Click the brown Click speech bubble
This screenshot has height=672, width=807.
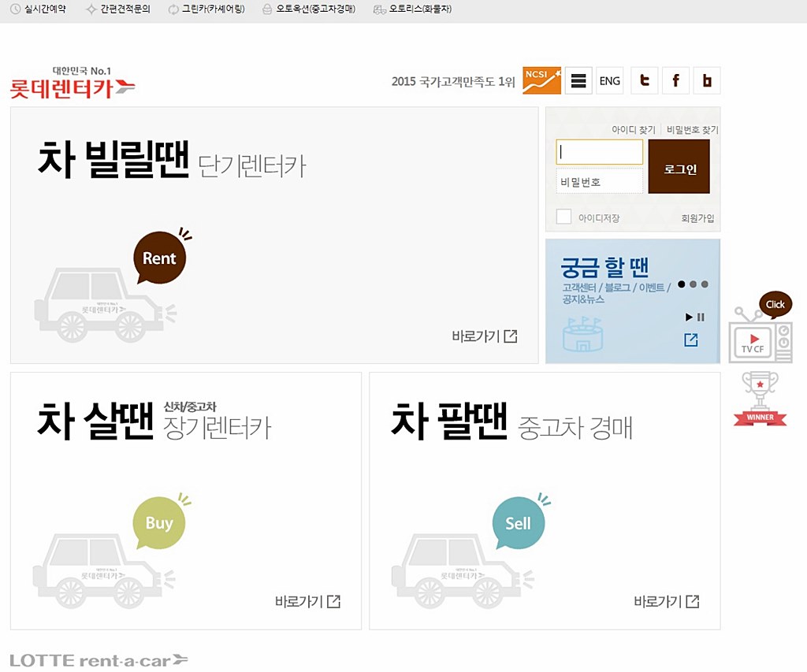click(775, 305)
